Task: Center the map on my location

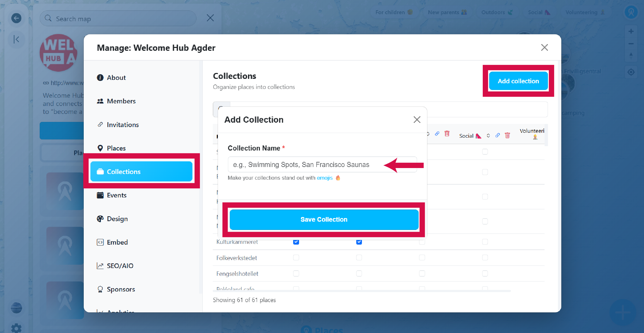Action: click(x=631, y=72)
